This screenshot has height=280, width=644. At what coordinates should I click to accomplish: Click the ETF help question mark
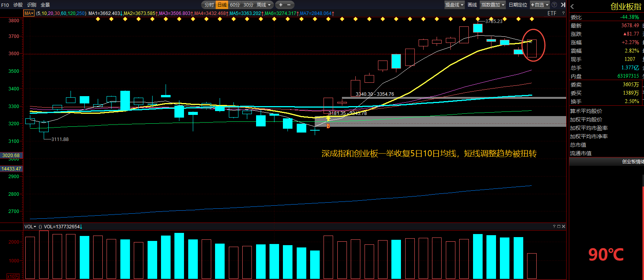coord(563,13)
